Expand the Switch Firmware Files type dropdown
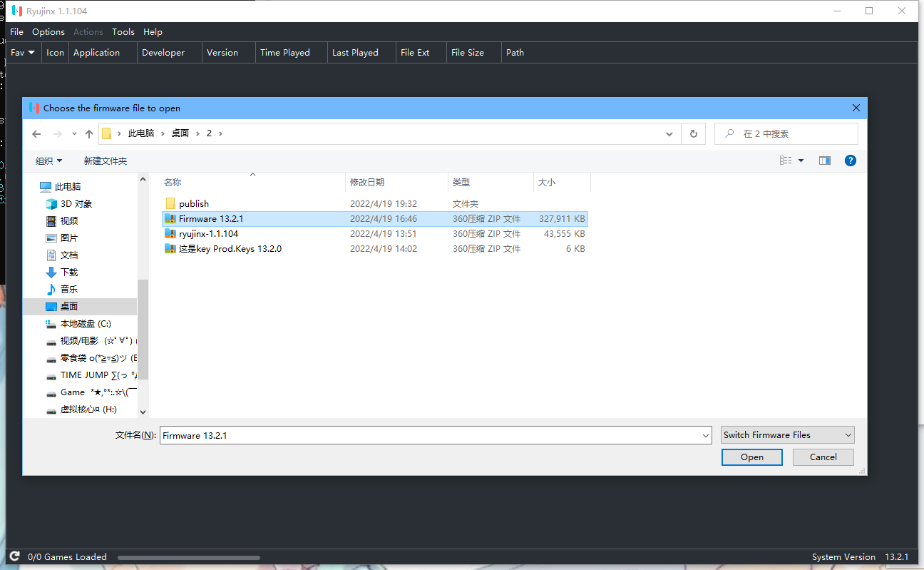924x570 pixels. 848,435
